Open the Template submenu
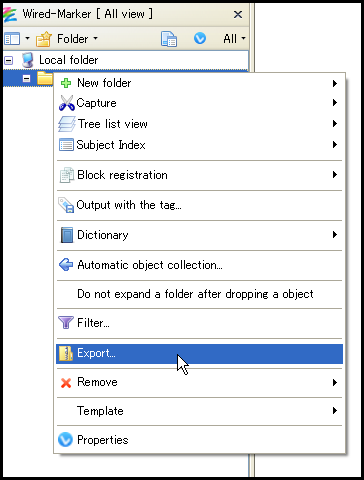Viewport: 364px width, 480px height. coord(199,411)
